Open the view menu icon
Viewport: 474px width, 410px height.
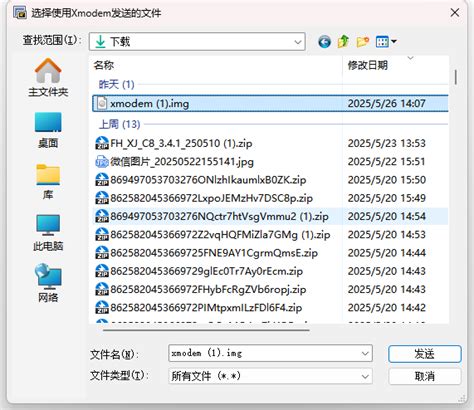(386, 42)
